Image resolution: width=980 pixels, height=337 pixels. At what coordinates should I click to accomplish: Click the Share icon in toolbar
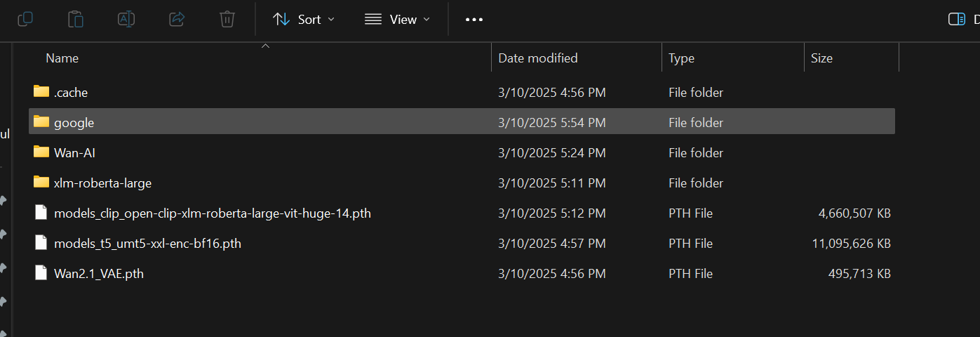click(177, 19)
